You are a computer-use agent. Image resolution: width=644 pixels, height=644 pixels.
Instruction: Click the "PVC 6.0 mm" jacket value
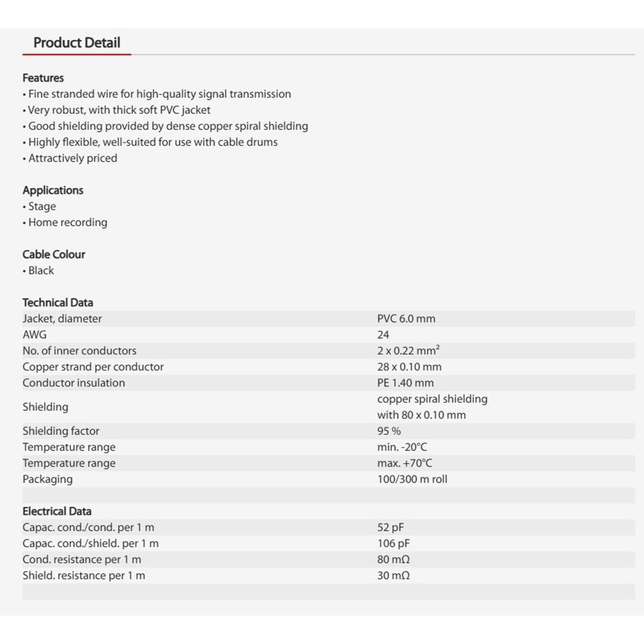click(x=406, y=319)
